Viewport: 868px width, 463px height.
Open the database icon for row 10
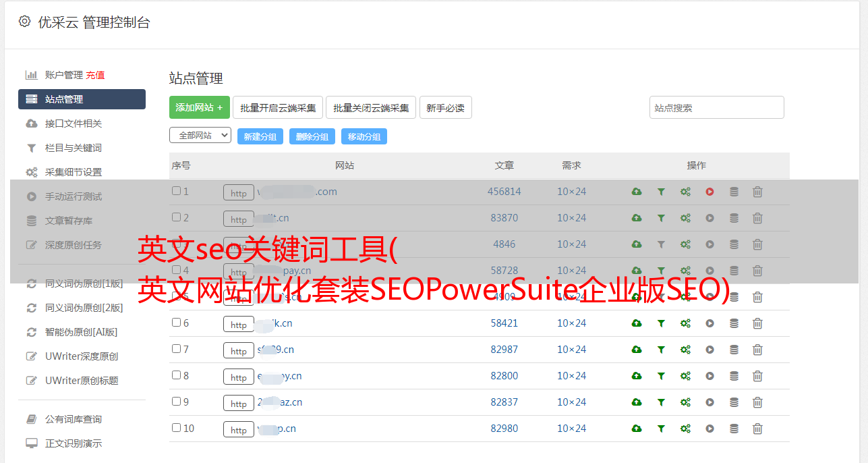pyautogui.click(x=734, y=429)
